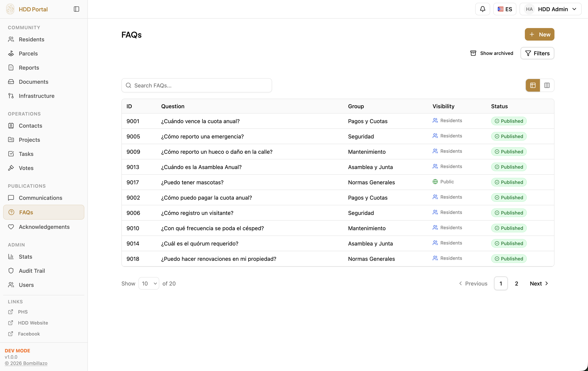
Task: Click the Projects sidebar icon
Action: coord(11,140)
